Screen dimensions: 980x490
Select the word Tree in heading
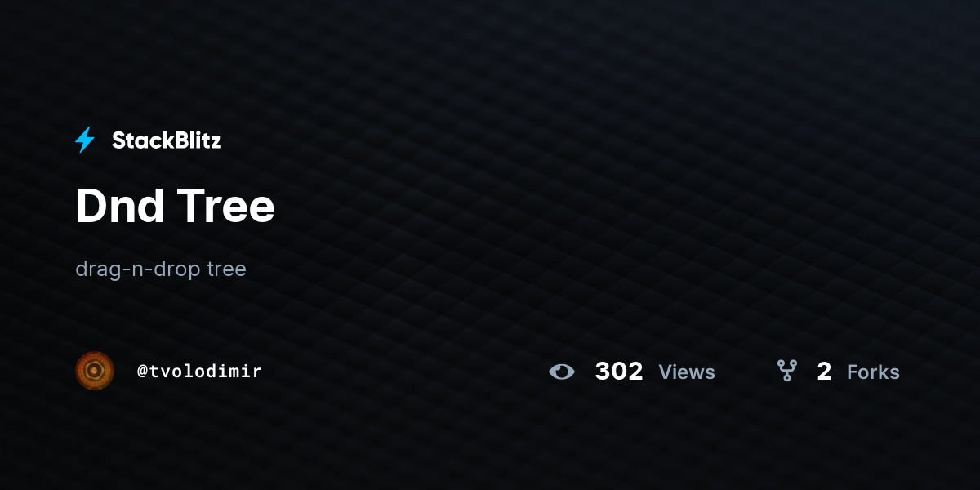[x=227, y=206]
